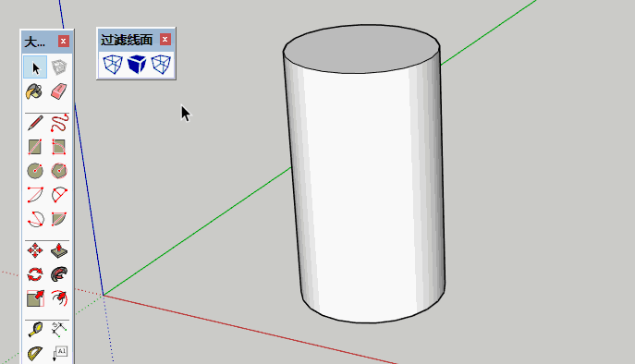Viewport: 635px width, 364px height.
Task: Select the Protractor tool
Action: click(35, 354)
